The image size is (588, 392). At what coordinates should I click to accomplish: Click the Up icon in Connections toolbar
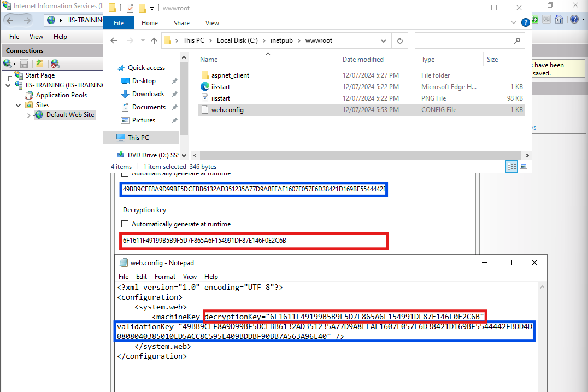(39, 63)
